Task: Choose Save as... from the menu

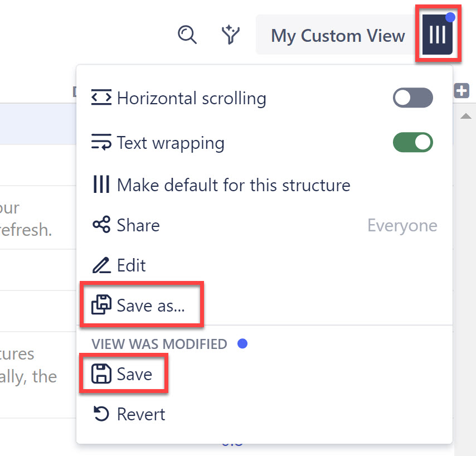Action: [x=150, y=305]
